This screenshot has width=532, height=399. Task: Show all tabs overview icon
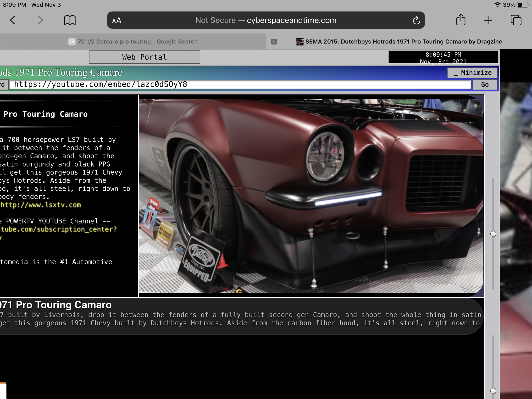pyautogui.click(x=516, y=20)
